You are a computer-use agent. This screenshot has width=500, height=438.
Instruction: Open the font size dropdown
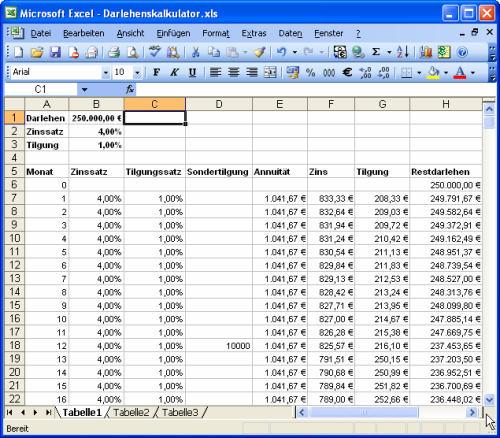[x=137, y=72]
